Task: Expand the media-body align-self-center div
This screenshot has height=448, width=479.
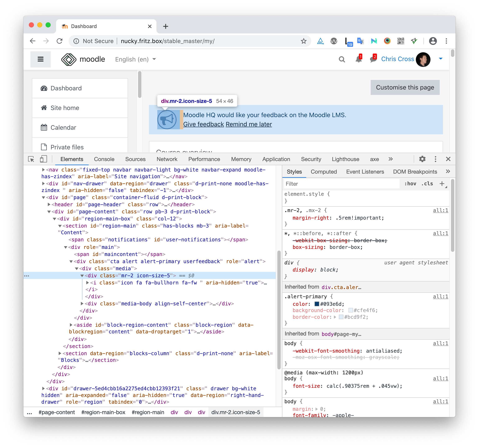Action: click(x=82, y=303)
